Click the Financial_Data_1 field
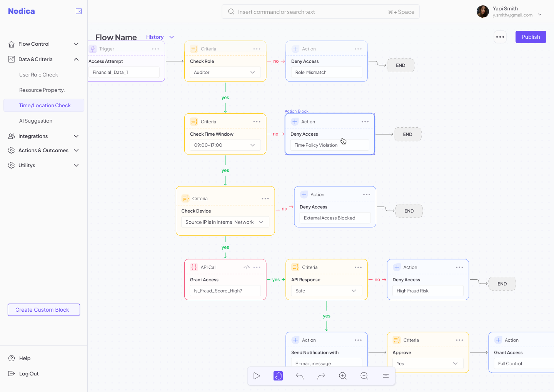 (124, 72)
